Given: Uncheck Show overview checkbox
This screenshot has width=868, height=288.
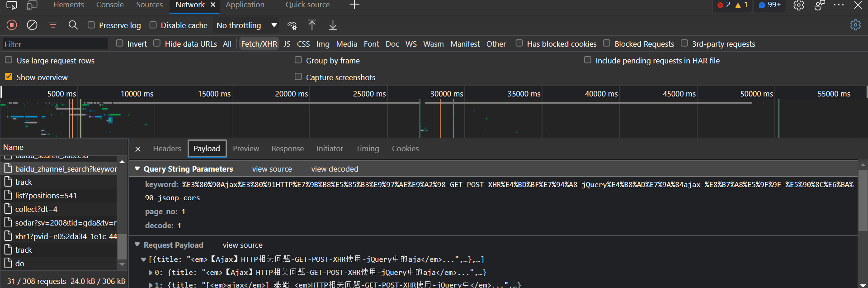Looking at the screenshot, I should coord(9,77).
